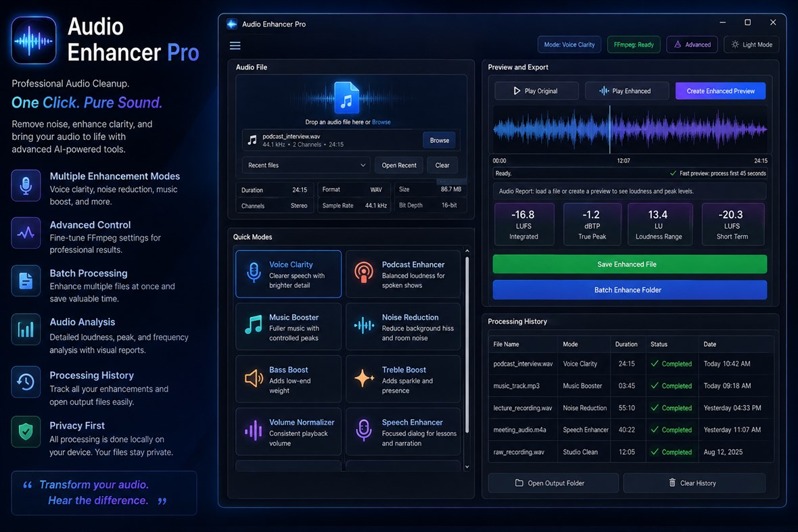Viewport: 798px width, 532px height.
Task: Select the lecture_recording.wav history row
Action: [x=631, y=408]
